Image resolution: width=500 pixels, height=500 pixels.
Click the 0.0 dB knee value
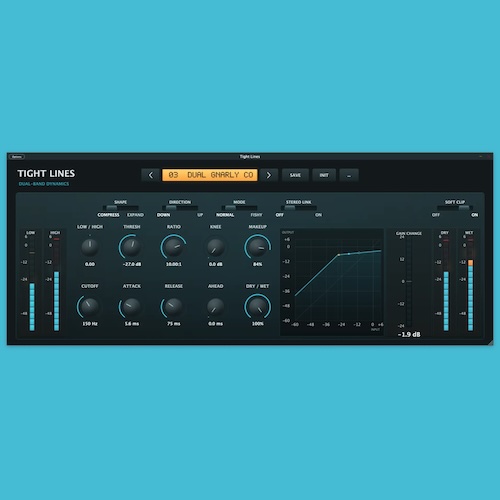[216, 264]
